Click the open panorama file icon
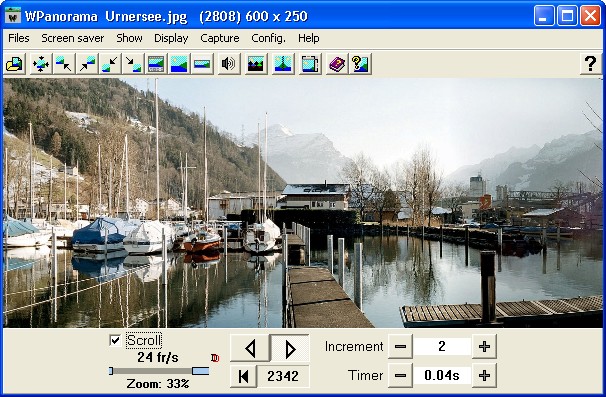Screen dimensions: 606x397 15,64
